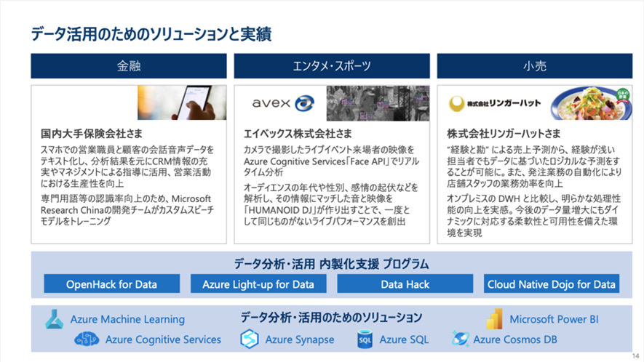Click the Microsoft Power BI bar chart icon
The height and width of the screenshot is (362, 644).
pyautogui.click(x=495, y=319)
